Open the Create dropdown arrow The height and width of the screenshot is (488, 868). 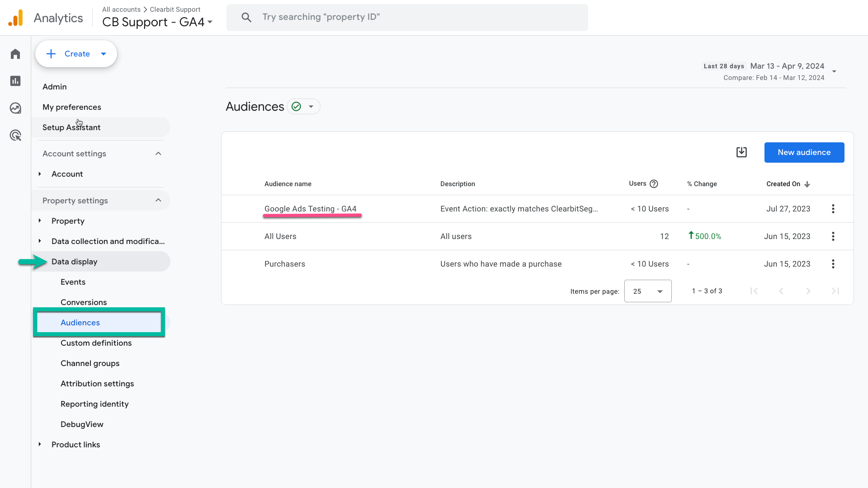point(104,54)
